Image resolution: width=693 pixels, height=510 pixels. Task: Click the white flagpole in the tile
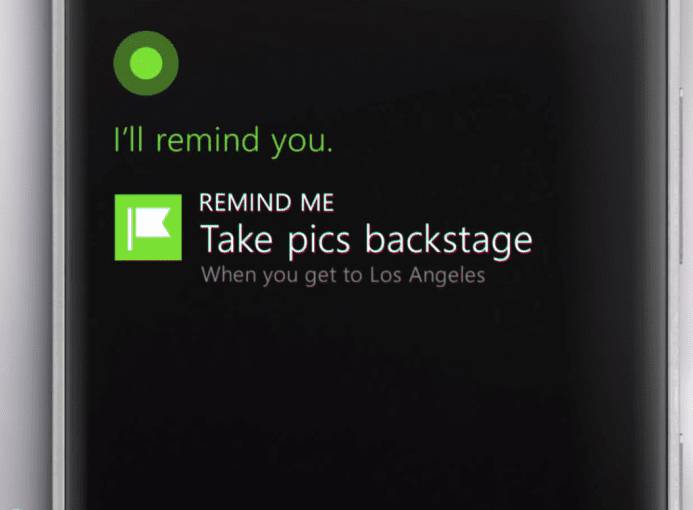pyautogui.click(x=130, y=229)
